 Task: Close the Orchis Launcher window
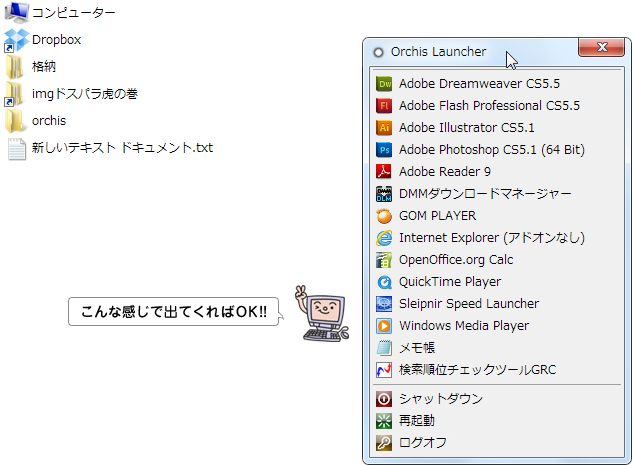coord(602,47)
